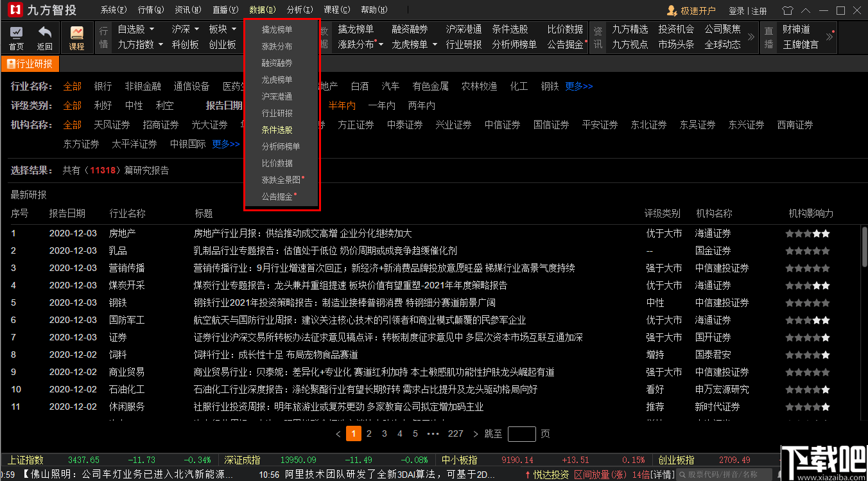Open 科创板 in the toolbar
Image resolution: width=868 pixels, height=481 pixels.
coord(186,44)
